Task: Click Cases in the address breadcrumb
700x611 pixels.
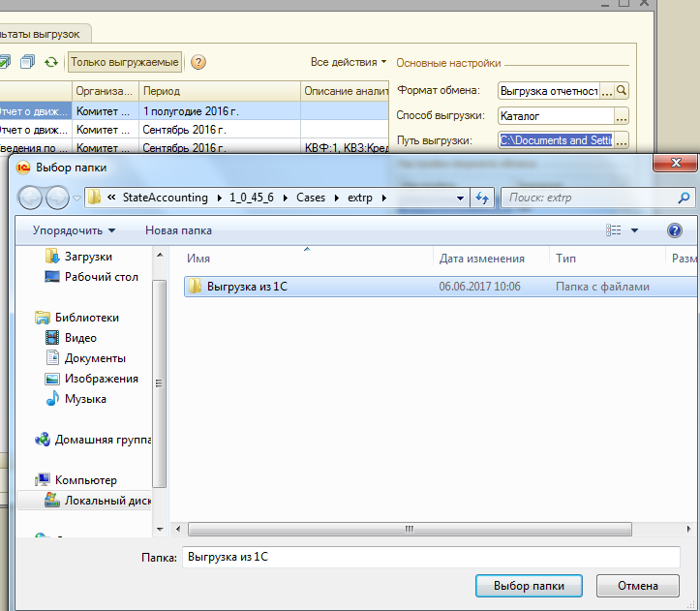Action: 311,198
